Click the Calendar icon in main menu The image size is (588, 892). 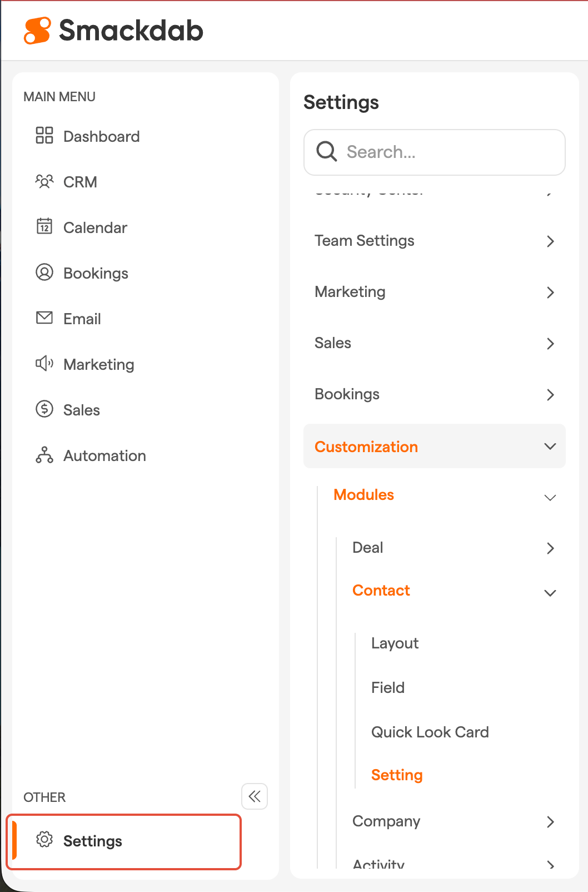[x=44, y=226]
